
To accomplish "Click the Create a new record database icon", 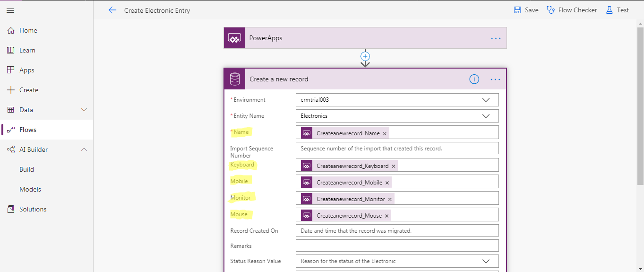I will (235, 79).
